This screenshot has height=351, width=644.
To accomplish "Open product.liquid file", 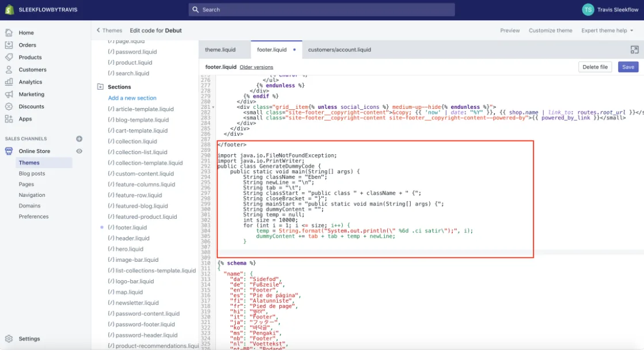I will (130, 62).
